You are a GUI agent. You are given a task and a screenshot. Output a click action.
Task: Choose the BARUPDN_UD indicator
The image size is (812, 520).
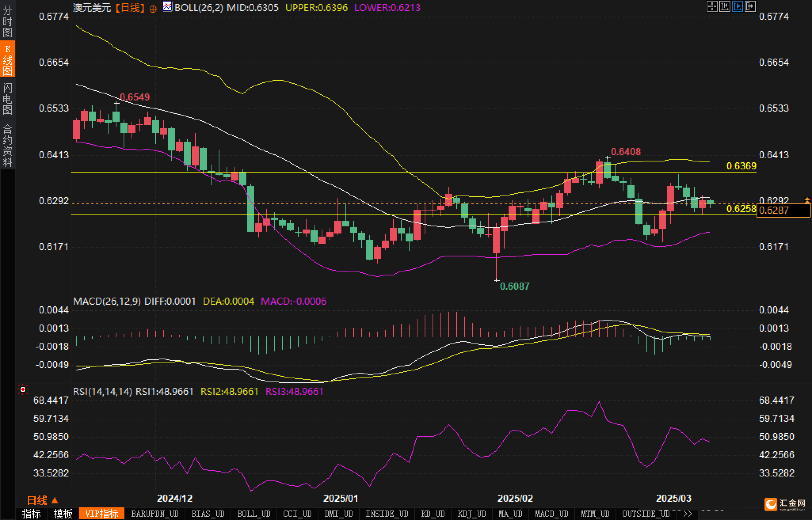coord(154,514)
